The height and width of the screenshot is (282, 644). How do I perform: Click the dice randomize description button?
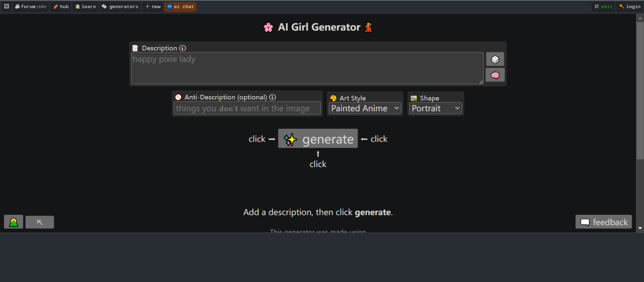click(x=495, y=59)
